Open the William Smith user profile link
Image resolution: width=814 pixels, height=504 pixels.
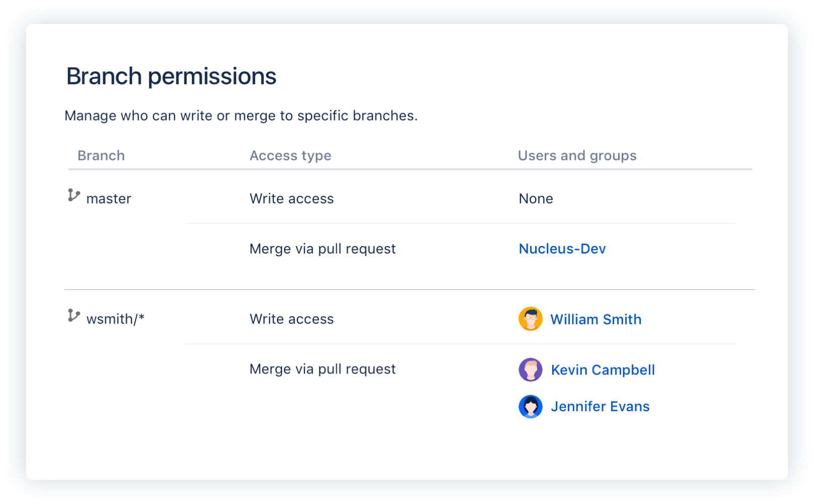coord(596,319)
